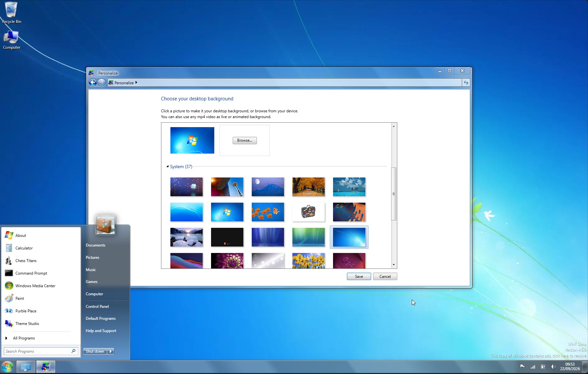The height and width of the screenshot is (374, 588).
Task: Pick the yellow tulips wallpaper
Action: (309, 260)
